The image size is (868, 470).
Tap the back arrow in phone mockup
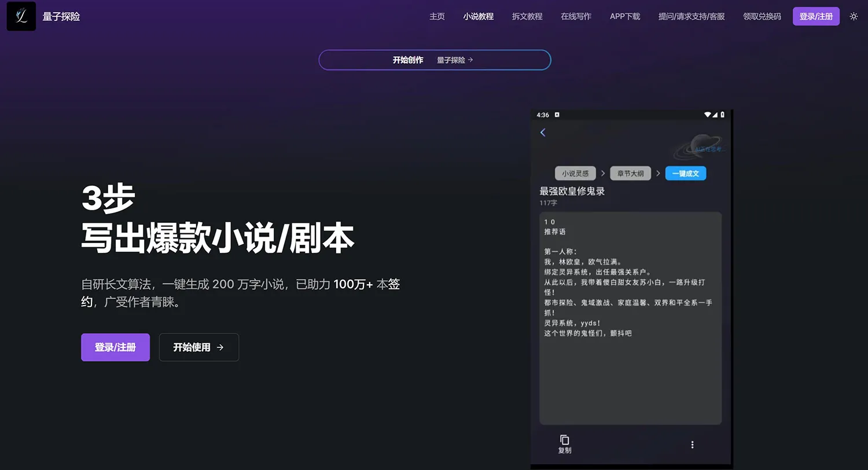[543, 133]
